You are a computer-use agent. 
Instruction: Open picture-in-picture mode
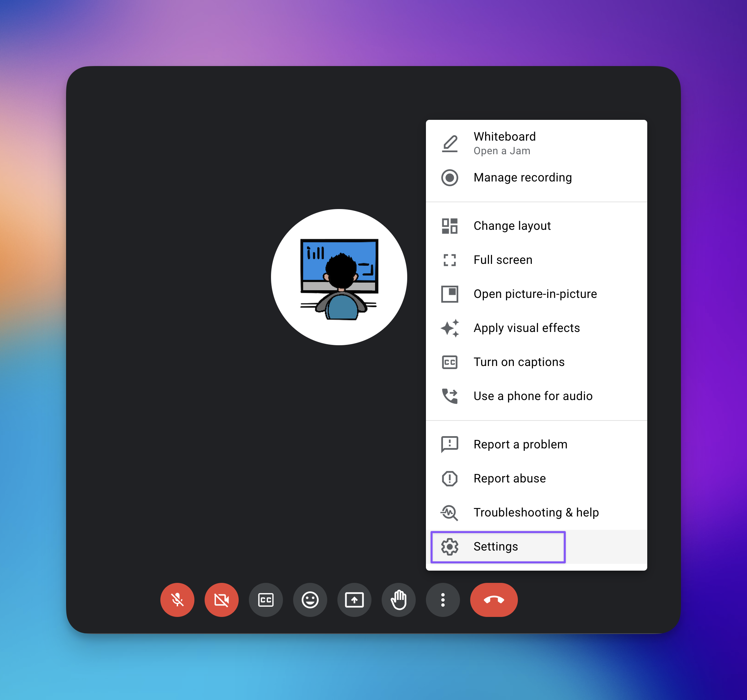tap(535, 294)
